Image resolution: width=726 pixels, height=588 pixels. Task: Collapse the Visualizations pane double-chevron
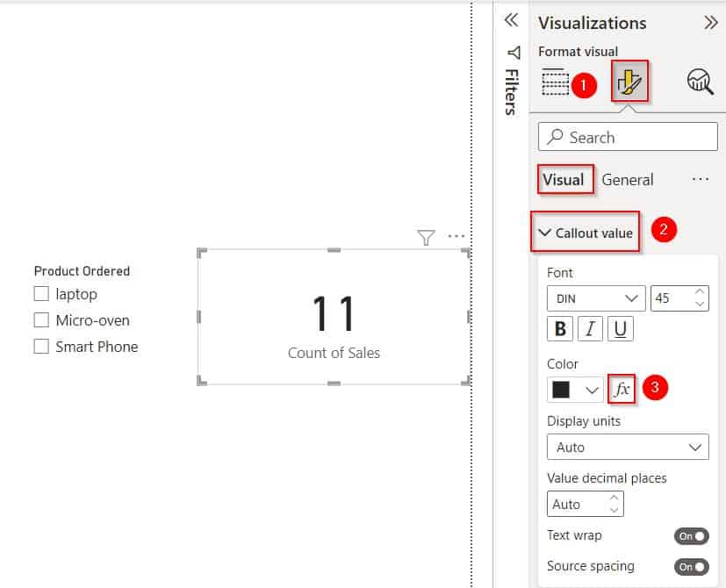point(710,22)
